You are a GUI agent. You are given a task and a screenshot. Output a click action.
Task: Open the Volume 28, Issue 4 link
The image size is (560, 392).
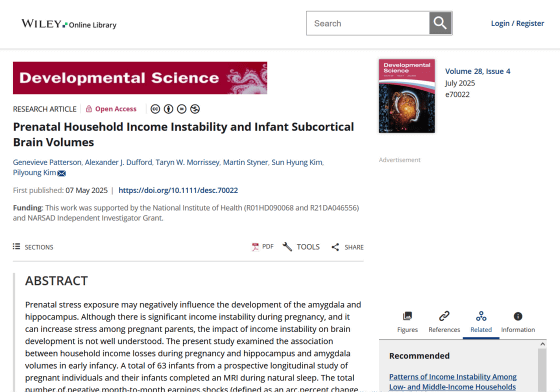[x=478, y=71]
